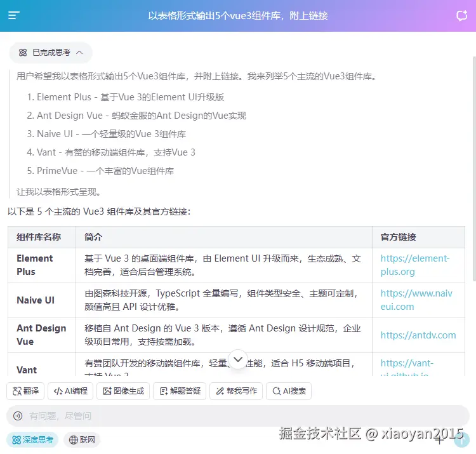Click the voice input icon in input box
Screen dimensions: 476x454
click(x=18, y=416)
